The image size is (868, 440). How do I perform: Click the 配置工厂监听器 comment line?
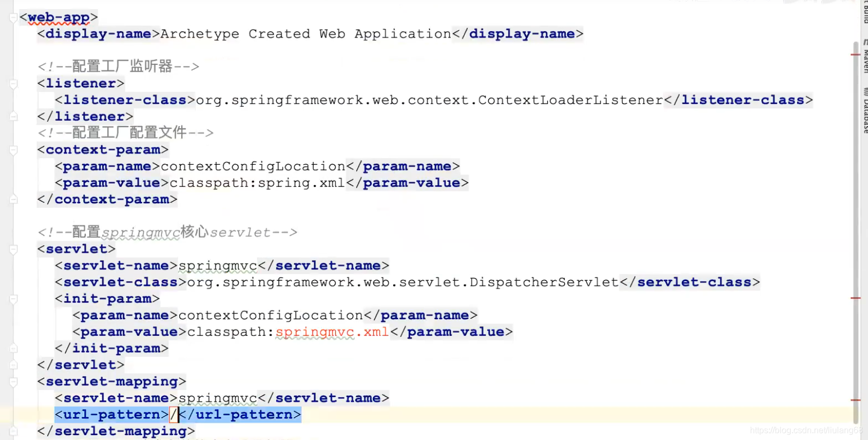[119, 67]
